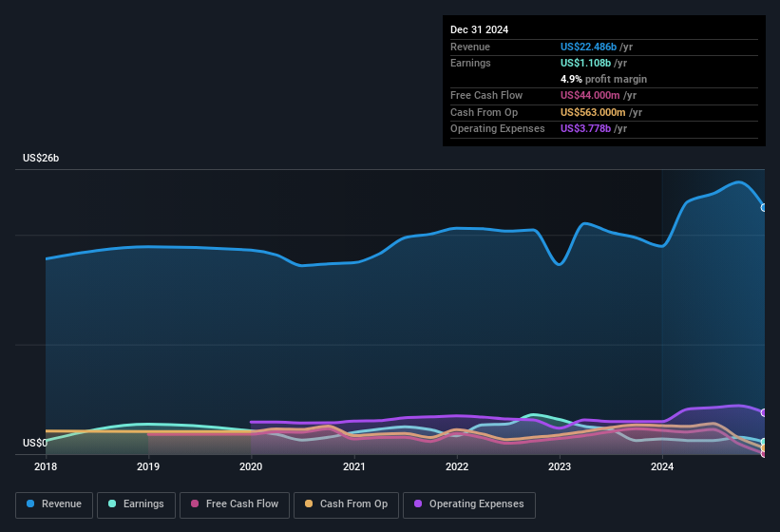Toggle the Free Cash Flow legend button

[235, 504]
